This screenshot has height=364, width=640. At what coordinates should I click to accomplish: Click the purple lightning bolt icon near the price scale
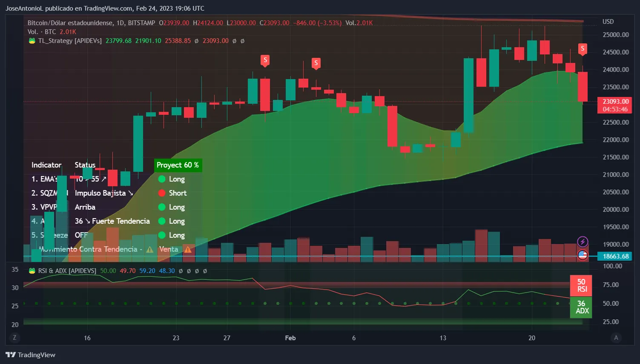coord(583,242)
